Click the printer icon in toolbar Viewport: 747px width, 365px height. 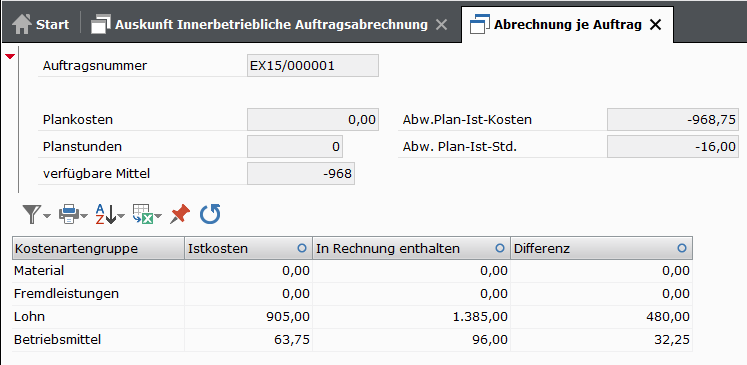coord(69,215)
